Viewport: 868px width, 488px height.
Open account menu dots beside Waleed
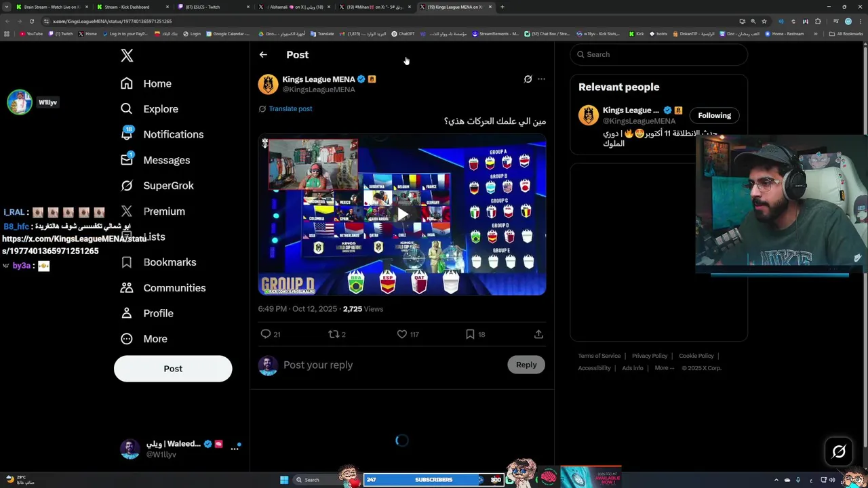(235, 449)
